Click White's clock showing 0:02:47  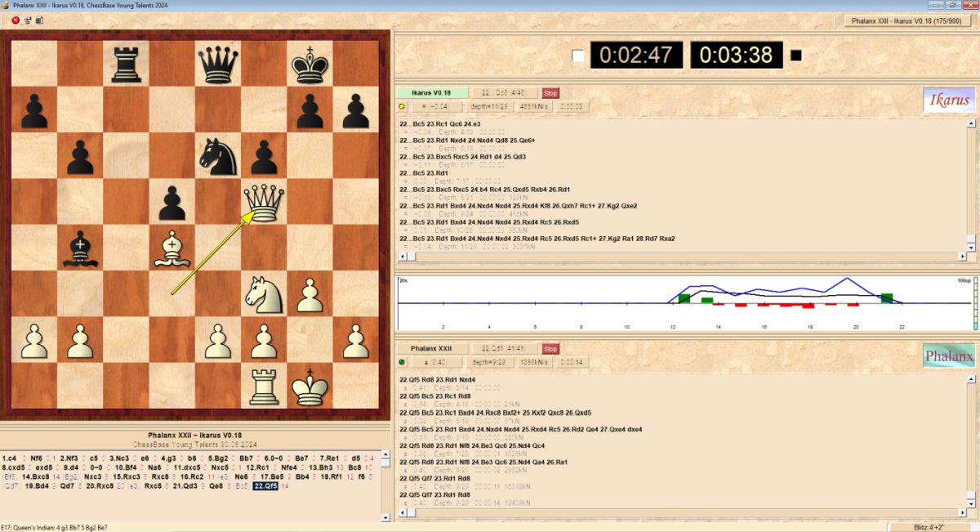tap(636, 56)
